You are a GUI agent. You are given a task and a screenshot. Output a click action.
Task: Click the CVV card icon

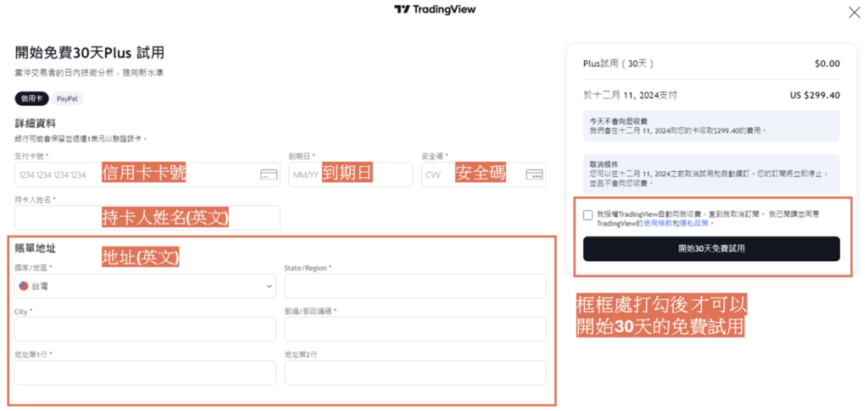(534, 175)
